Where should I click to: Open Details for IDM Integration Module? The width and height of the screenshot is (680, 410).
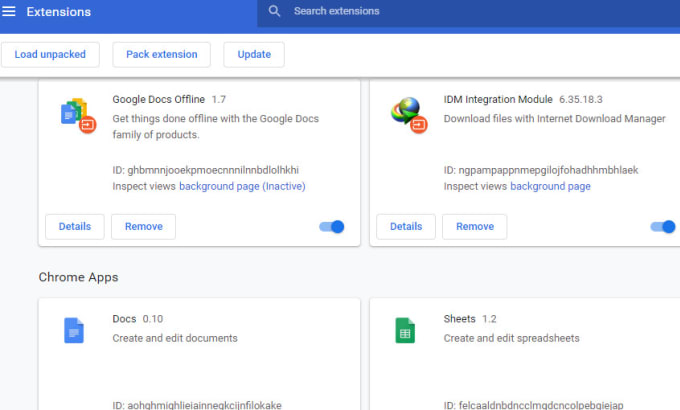(x=406, y=226)
